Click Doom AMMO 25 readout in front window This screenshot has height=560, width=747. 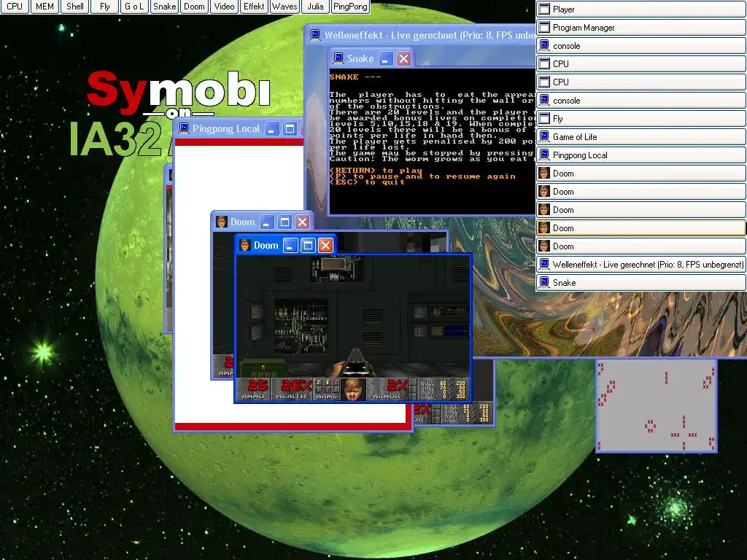253,389
